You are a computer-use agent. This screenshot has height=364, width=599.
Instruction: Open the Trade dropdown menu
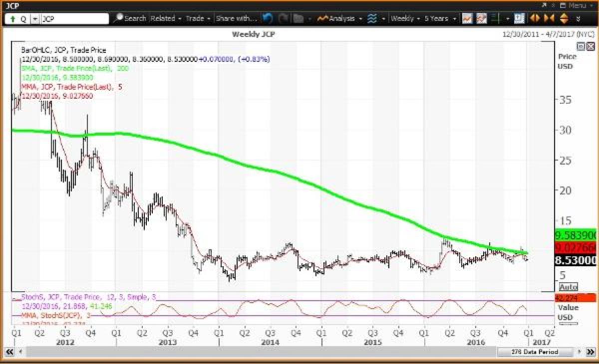pyautogui.click(x=198, y=18)
